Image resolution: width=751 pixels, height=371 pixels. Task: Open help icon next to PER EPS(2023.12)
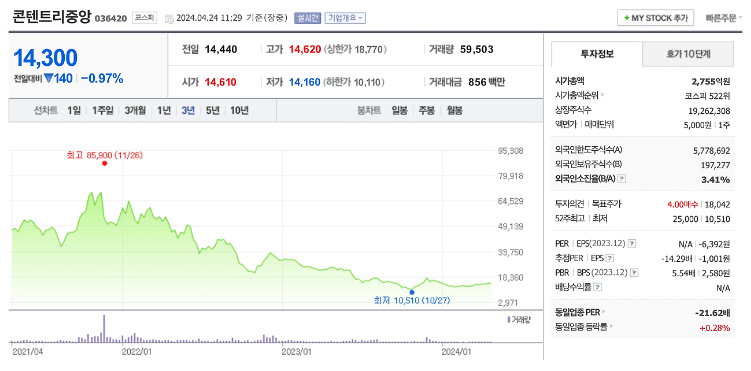[x=632, y=244]
